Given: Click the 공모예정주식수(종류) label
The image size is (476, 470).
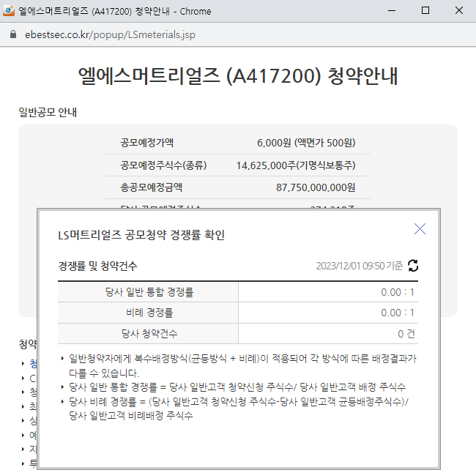Looking at the screenshot, I should (x=163, y=165).
